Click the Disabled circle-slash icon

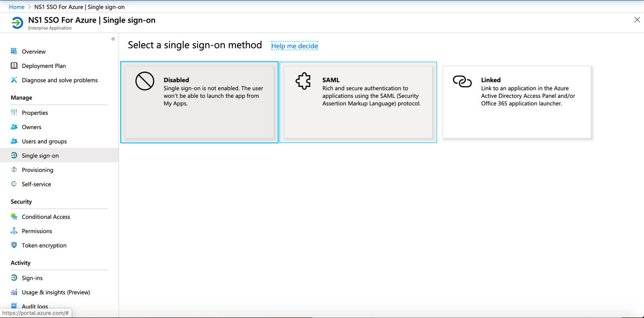click(x=145, y=81)
